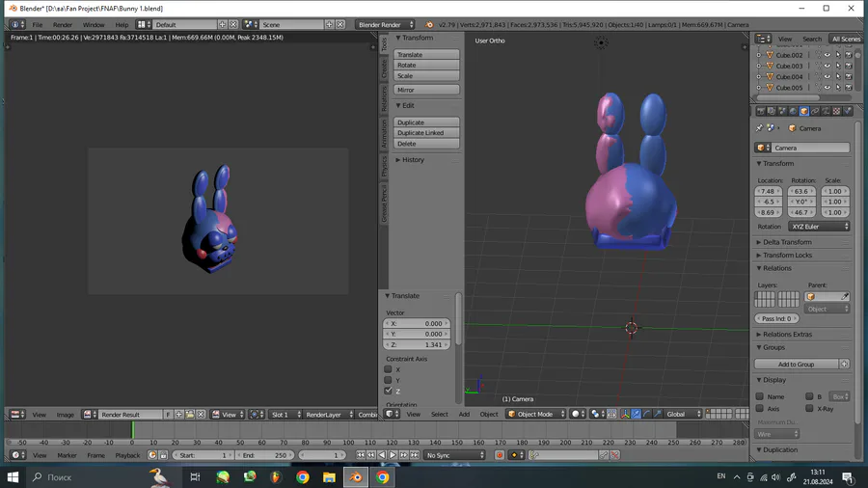Screen dimensions: 868x488
Task: Enable the Name display checkbox
Action: [760, 396]
